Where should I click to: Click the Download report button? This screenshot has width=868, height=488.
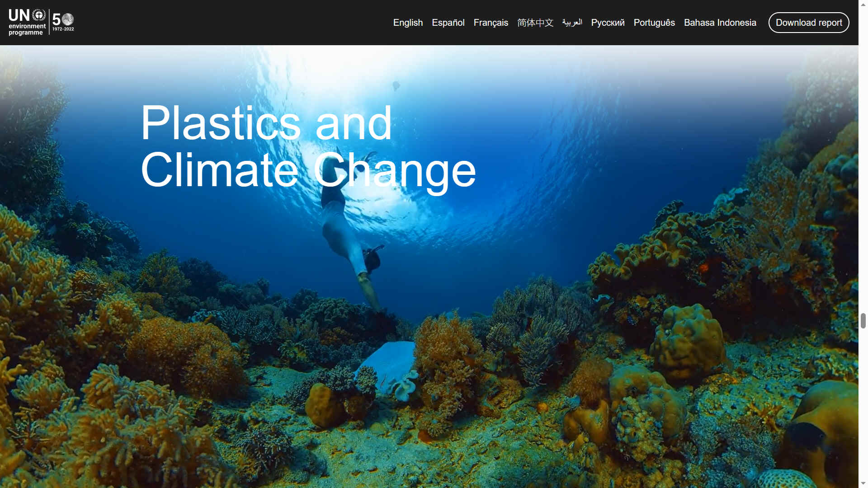click(809, 23)
